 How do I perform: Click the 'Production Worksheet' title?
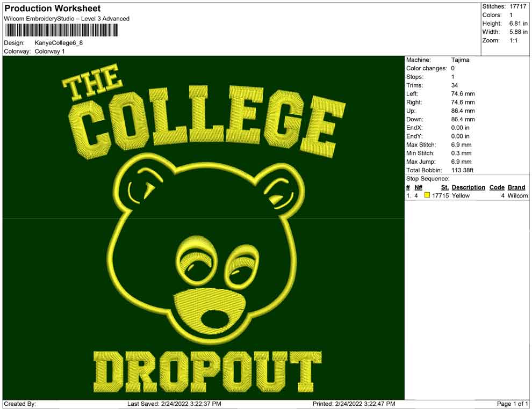53,8
